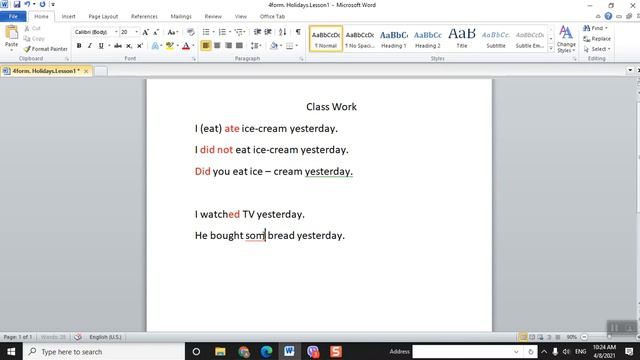Click the Cut scissors command
This screenshot has height=360, width=640.
32,29
